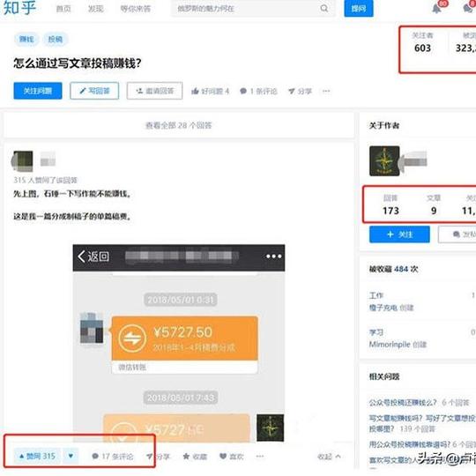Open the notifications bell icon
476x476 pixels.
(436, 9)
